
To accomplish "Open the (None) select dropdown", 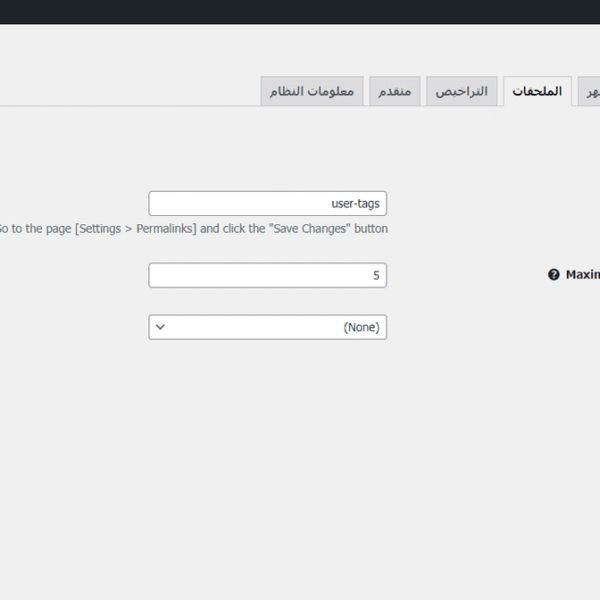I will tap(267, 327).
